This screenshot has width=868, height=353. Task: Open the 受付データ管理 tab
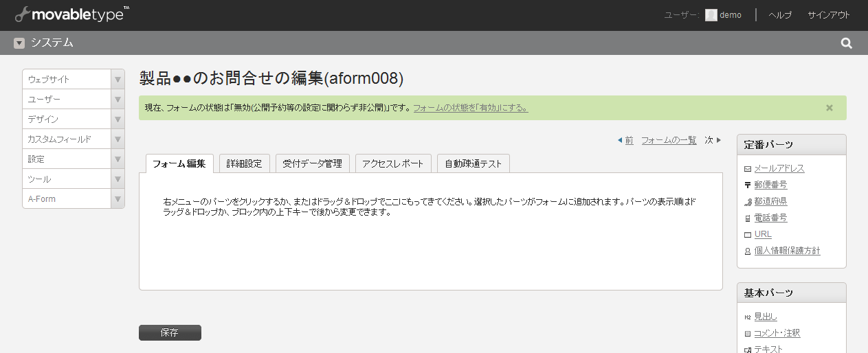(x=313, y=163)
